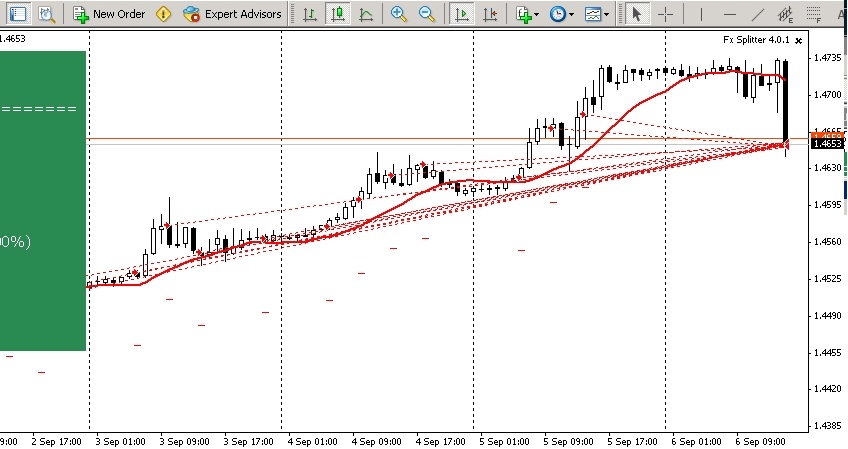Viewport: 848px width, 449px height.
Task: Switch to bar chart view
Action: [310, 14]
